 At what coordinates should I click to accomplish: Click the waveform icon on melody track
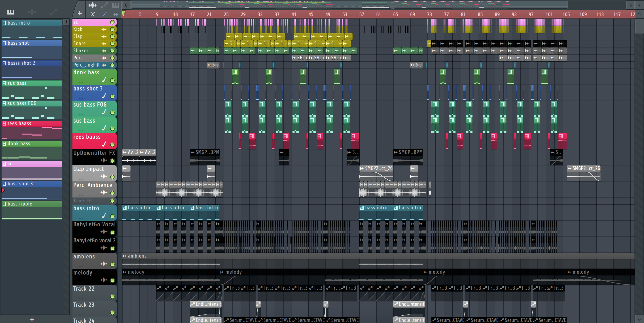pyautogui.click(x=104, y=280)
